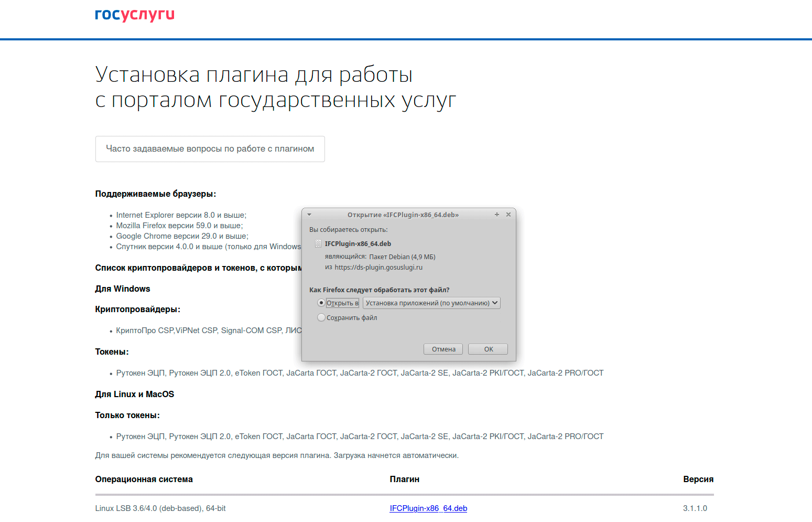This screenshot has width=812, height=522.
Task: Click the 'Токены:' heading
Action: pyautogui.click(x=112, y=352)
